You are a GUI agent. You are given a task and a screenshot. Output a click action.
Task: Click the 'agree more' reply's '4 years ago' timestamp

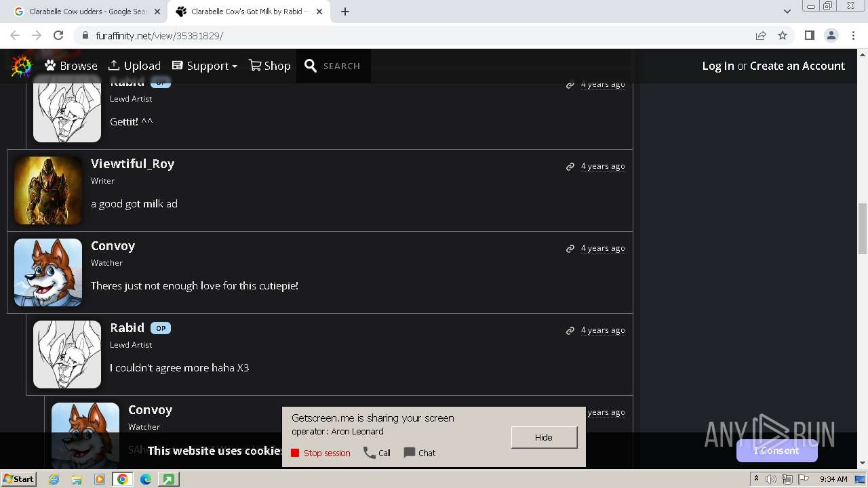tap(603, 330)
